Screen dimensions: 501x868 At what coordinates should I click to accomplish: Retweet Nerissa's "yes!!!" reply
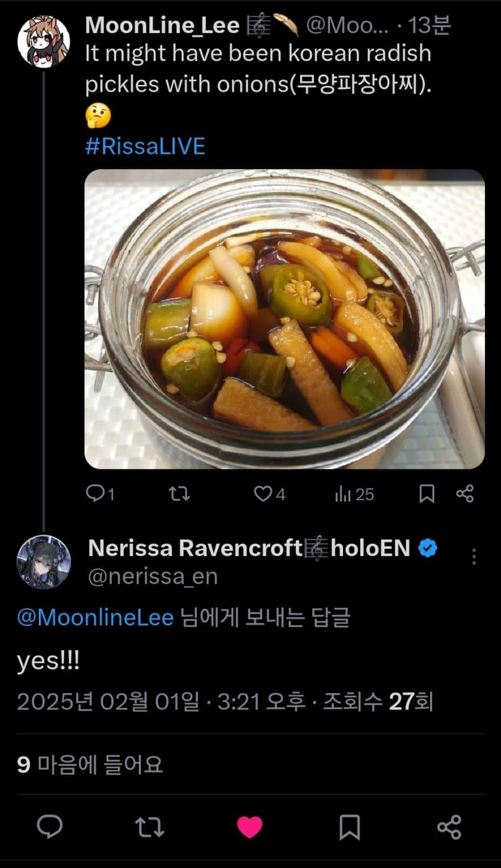pos(150,827)
